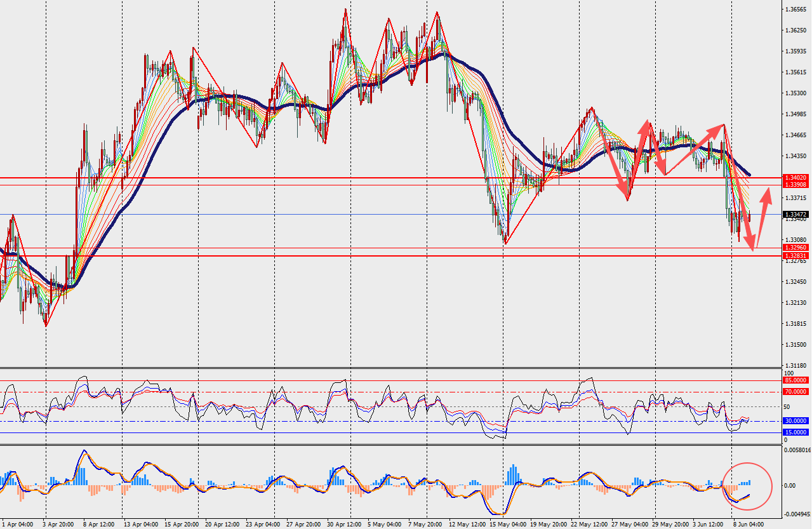This screenshot has height=529, width=812.
Task: Click the 12 May 12:00 time label
Action: tap(466, 525)
